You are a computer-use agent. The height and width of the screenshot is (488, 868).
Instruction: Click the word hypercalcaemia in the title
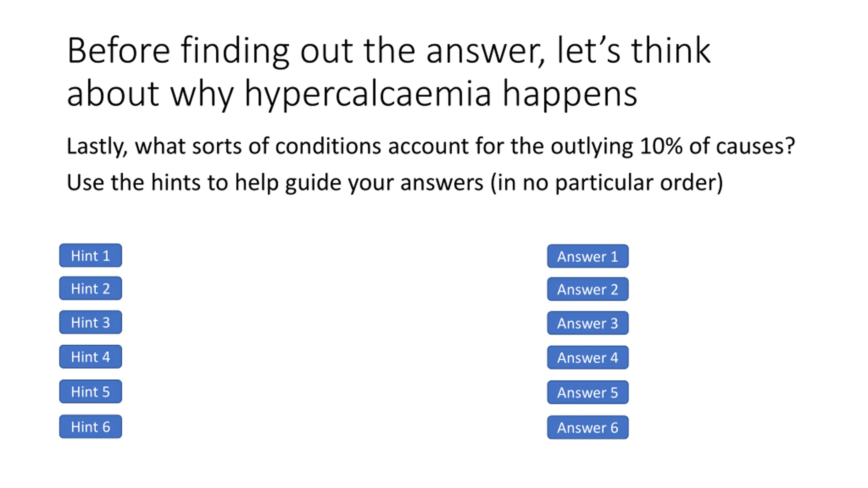click(368, 95)
